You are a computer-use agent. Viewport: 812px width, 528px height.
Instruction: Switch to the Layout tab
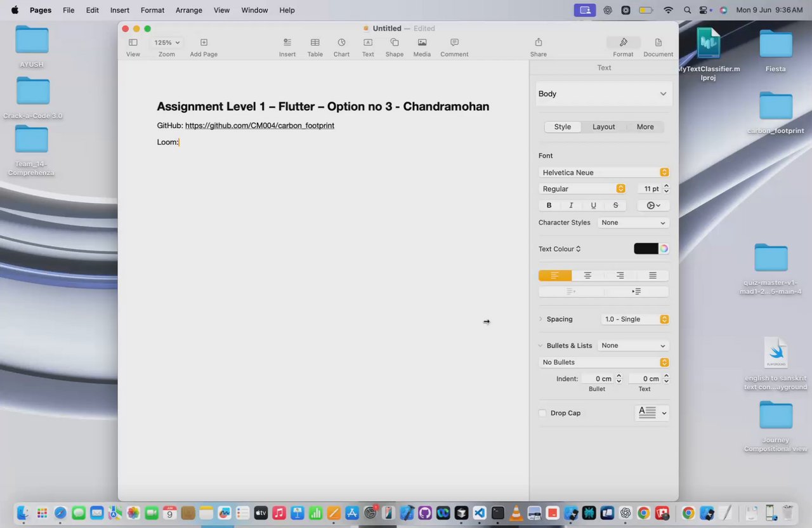pos(603,127)
